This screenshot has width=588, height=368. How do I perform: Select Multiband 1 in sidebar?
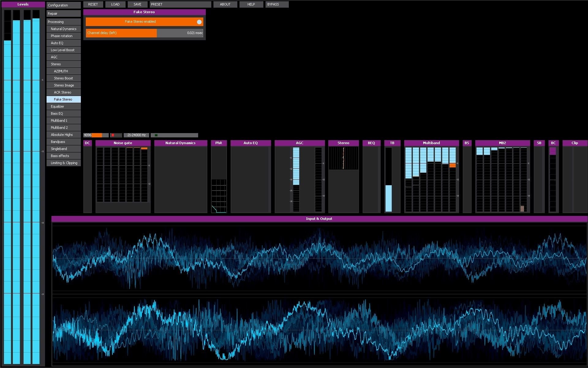[x=64, y=121]
